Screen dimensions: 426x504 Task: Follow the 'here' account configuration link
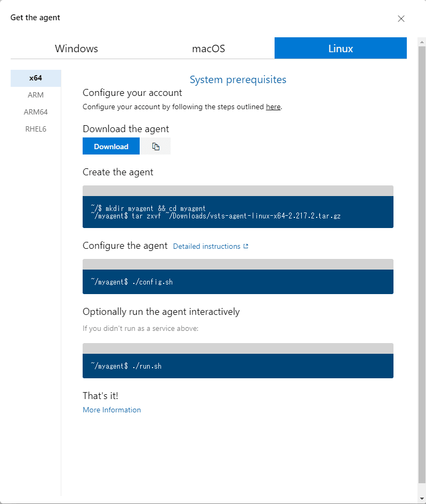[x=273, y=107]
